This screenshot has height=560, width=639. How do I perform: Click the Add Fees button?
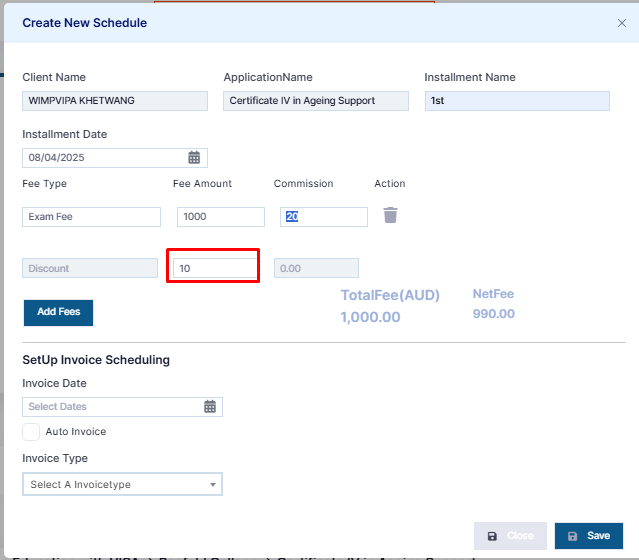point(58,313)
